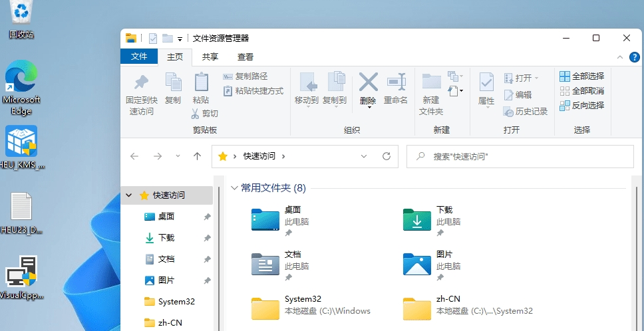The image size is (644, 331).
Task: Open the address bar history dropdown
Action: point(364,156)
